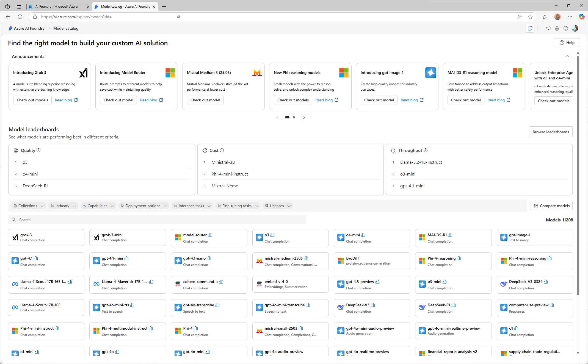Select first announcements carousel dot

coord(287,117)
